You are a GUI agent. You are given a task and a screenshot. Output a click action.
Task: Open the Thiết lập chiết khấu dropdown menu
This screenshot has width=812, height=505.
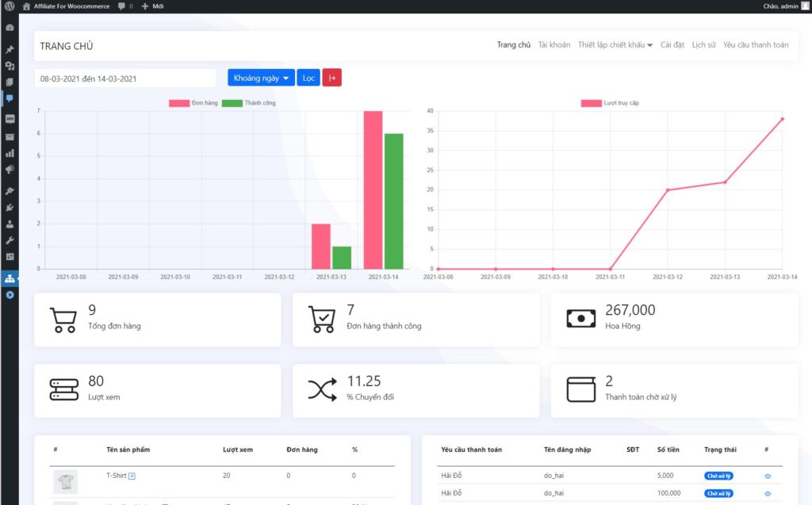click(x=615, y=45)
